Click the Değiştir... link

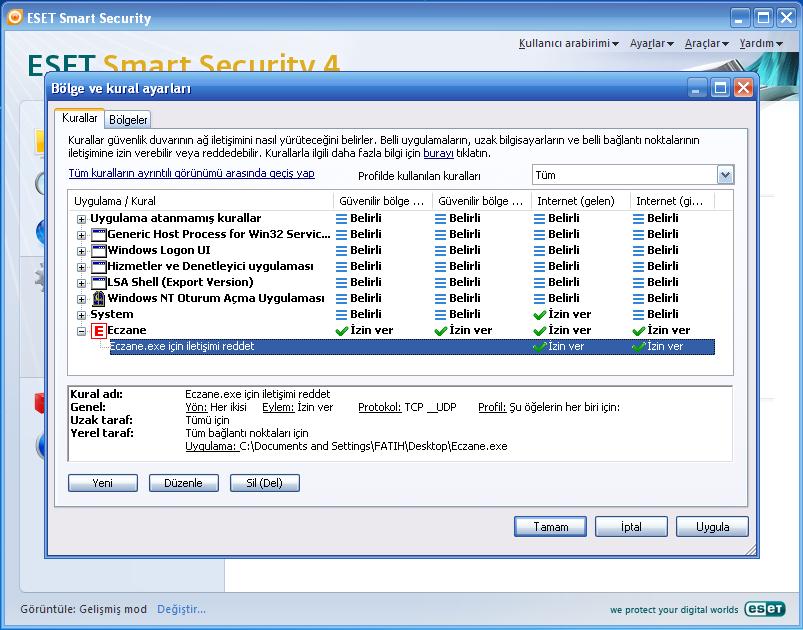[x=181, y=609]
